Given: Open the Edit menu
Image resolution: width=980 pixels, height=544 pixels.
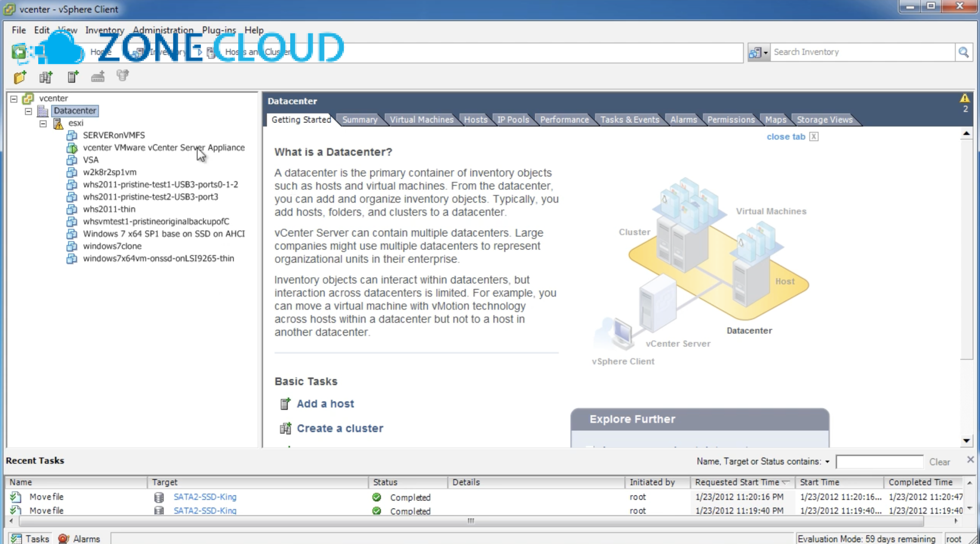Looking at the screenshot, I should coord(41,30).
